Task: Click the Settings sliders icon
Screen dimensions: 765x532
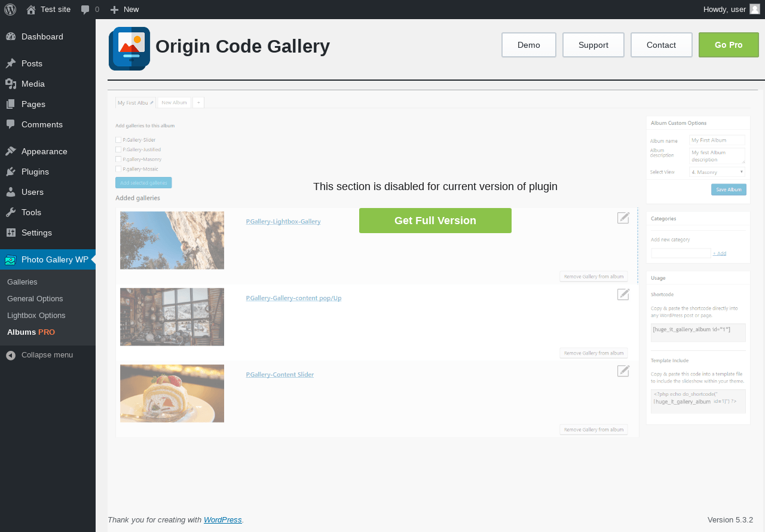Action: pos(11,233)
